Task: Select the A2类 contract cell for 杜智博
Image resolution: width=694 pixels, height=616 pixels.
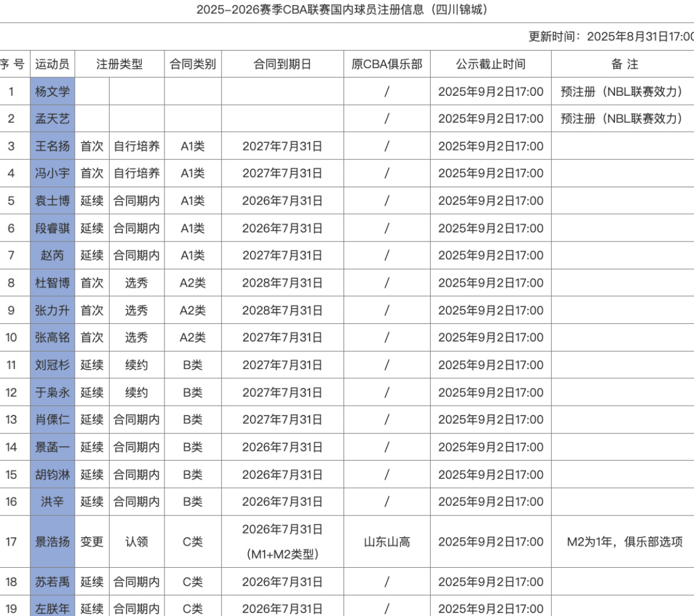Action: click(x=192, y=282)
